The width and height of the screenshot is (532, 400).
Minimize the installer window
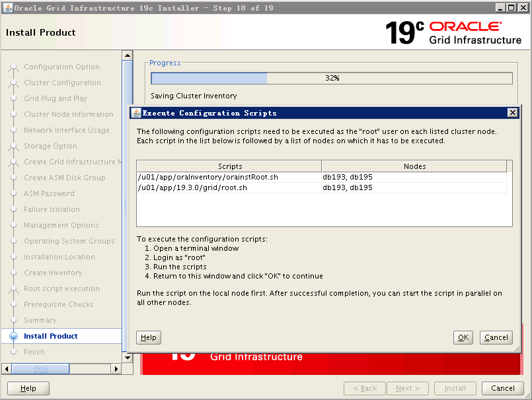(500, 7)
